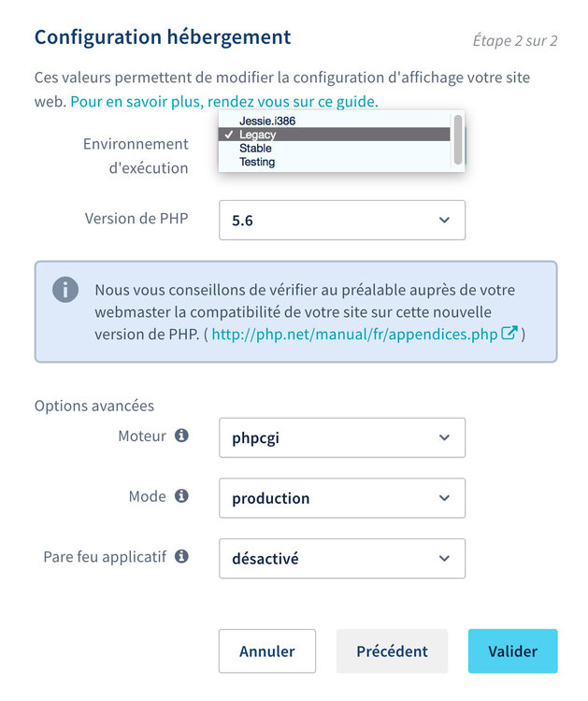
Task: Open the Mode production dropdown
Action: pyautogui.click(x=341, y=498)
